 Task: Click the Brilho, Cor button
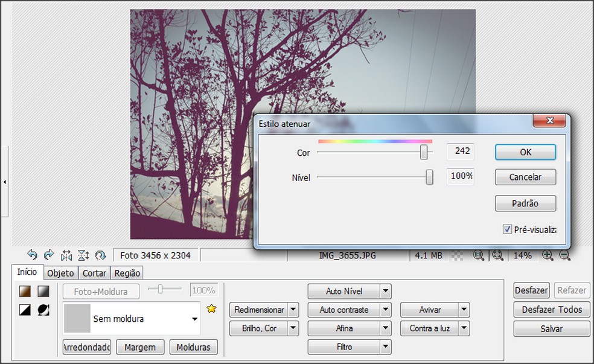click(259, 328)
